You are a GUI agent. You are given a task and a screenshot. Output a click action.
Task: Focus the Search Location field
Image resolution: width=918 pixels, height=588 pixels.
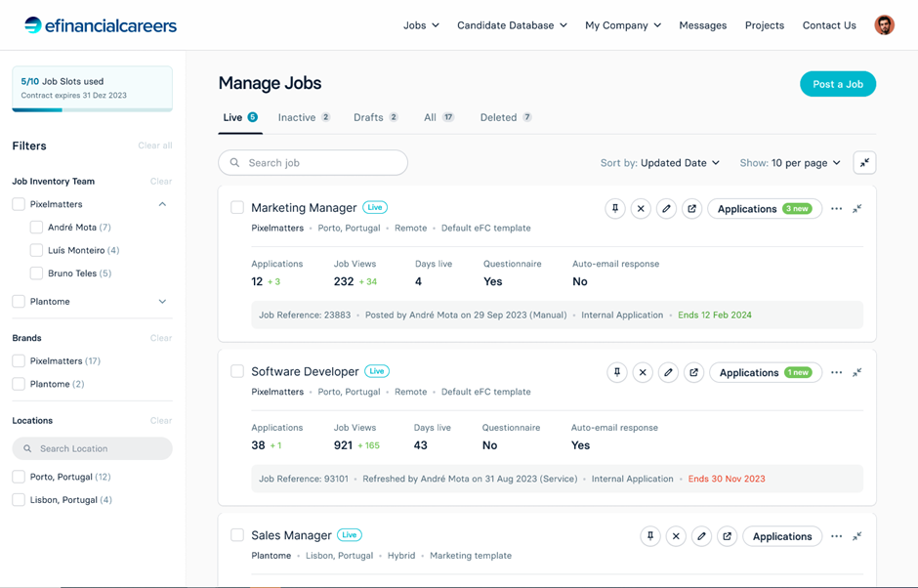click(x=93, y=448)
